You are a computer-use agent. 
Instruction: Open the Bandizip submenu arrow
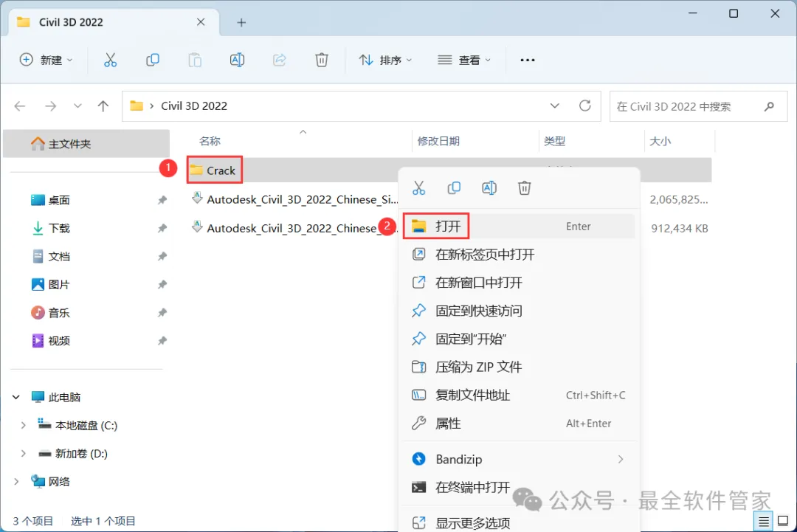pos(621,460)
